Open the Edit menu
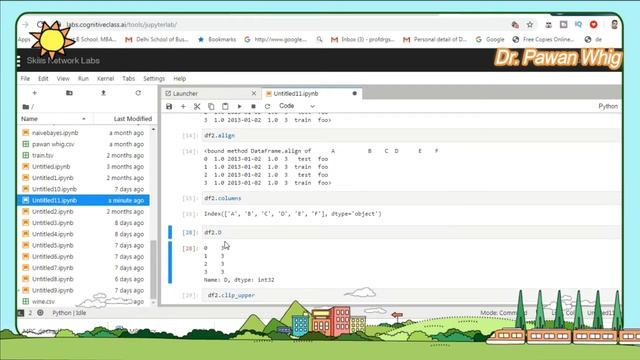The width and height of the screenshot is (640, 360). click(x=43, y=78)
